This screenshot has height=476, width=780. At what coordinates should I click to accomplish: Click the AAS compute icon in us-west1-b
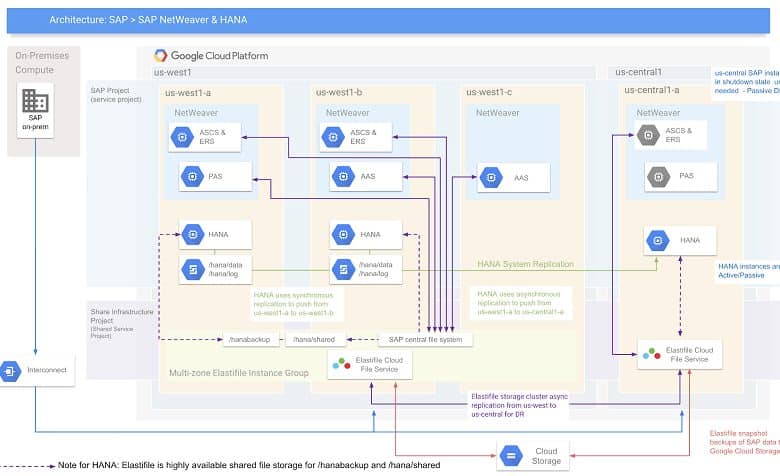coord(343,177)
